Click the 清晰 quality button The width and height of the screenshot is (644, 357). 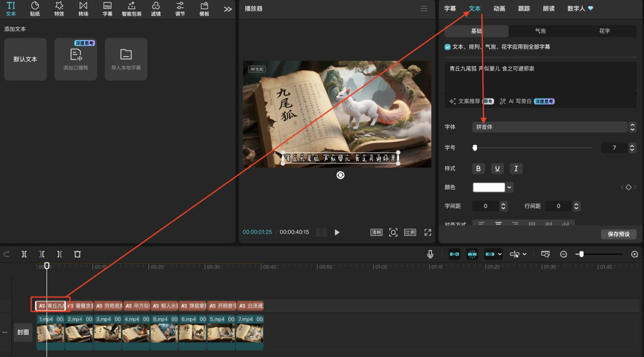pos(376,232)
